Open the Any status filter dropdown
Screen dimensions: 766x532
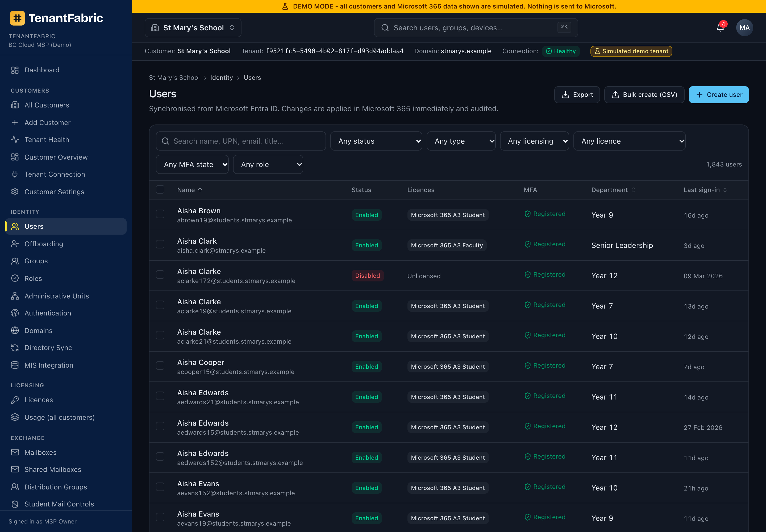point(376,141)
